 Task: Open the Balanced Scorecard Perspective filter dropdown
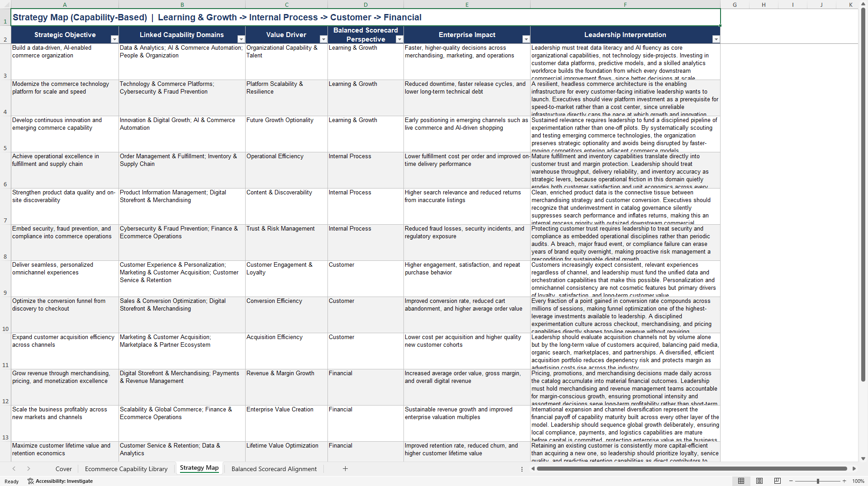(x=399, y=39)
